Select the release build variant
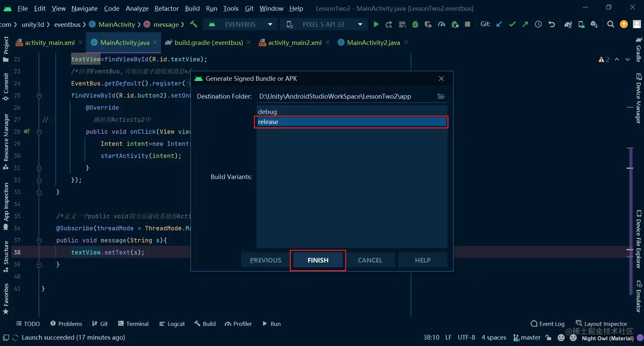Viewport: 644px width, 346px height. (x=351, y=122)
